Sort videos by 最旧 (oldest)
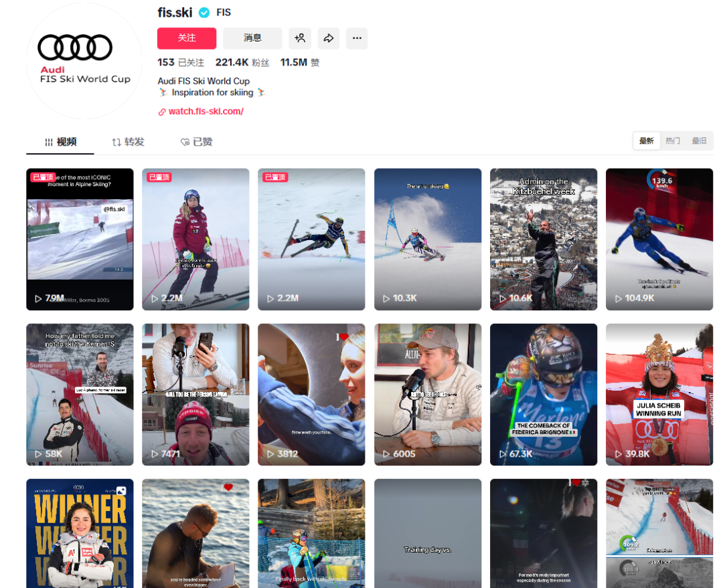The width and height of the screenshot is (723, 588). click(699, 141)
